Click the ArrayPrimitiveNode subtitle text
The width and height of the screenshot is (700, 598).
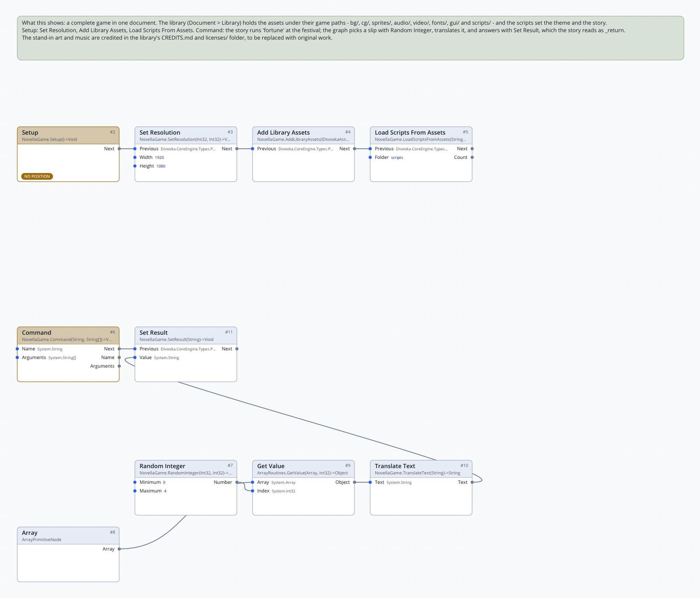click(42, 540)
